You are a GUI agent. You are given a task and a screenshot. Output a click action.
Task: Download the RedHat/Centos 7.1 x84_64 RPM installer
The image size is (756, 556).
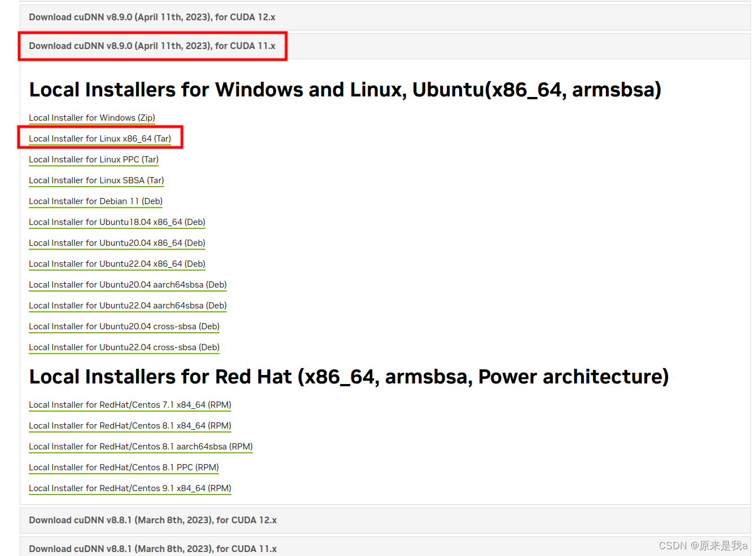point(130,405)
